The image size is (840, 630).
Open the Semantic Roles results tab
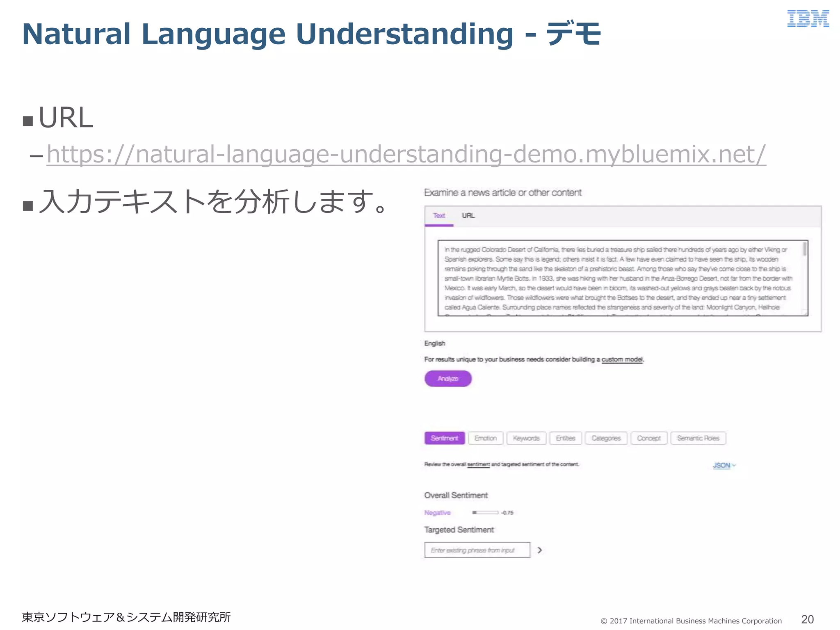point(698,438)
